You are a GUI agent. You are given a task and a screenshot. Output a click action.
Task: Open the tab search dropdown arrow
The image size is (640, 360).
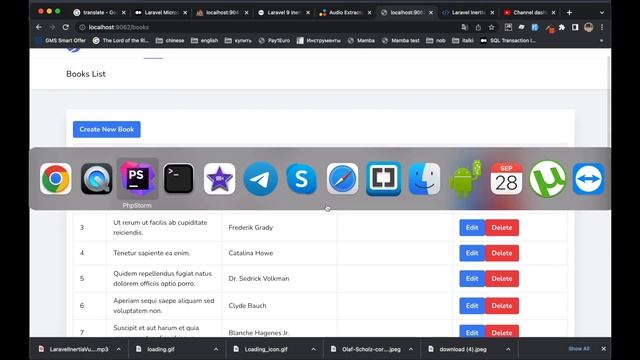[x=602, y=13]
